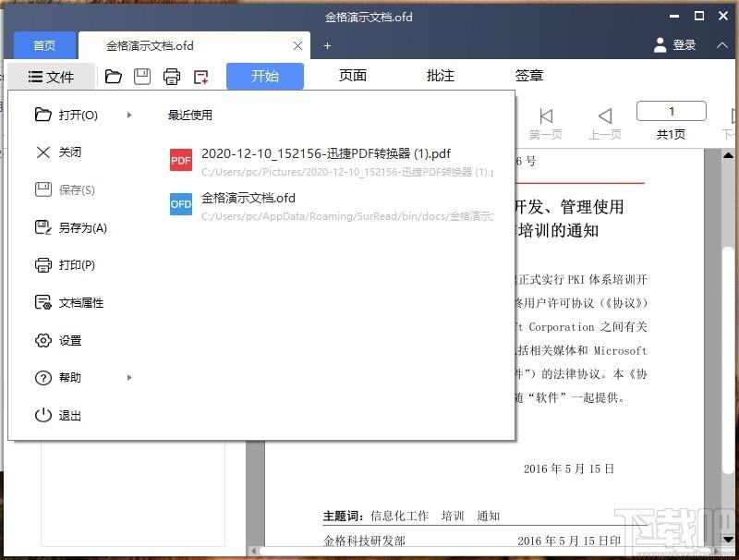The image size is (739, 560).
Task: Click the 打印 printer icon in the menu
Action: click(42, 265)
